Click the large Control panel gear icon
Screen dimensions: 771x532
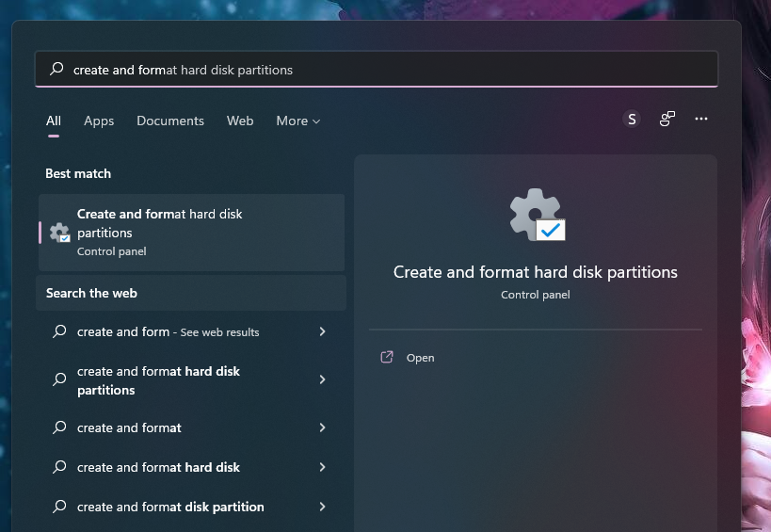coord(537,215)
